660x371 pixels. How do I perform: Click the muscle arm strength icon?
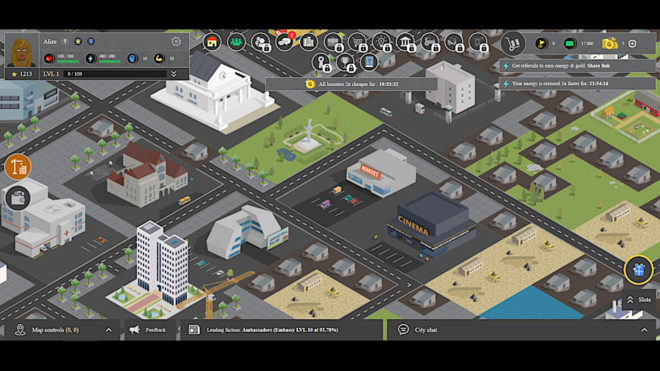tap(159, 59)
